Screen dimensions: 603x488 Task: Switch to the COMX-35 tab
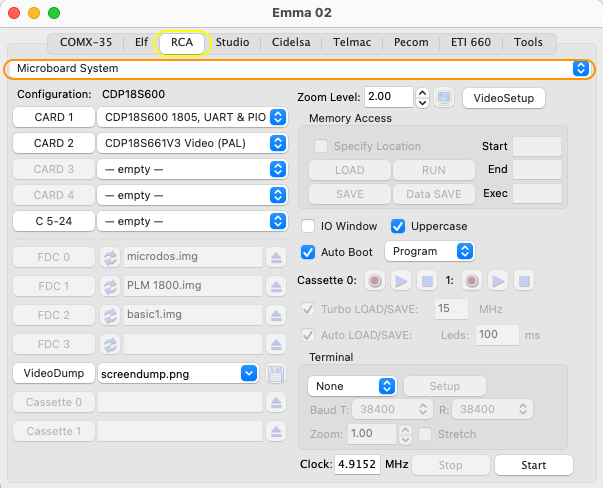(x=86, y=42)
